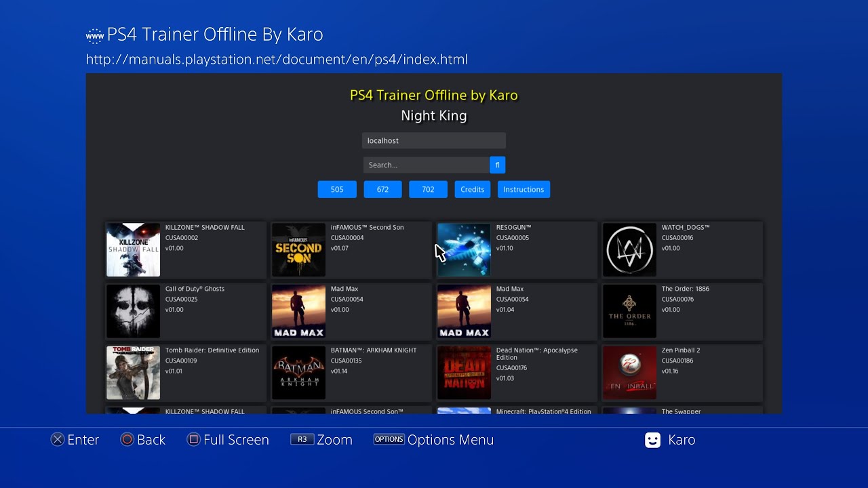Click version 'v01.10' of RESOGUN
This screenshot has height=488, width=868.
(505, 248)
